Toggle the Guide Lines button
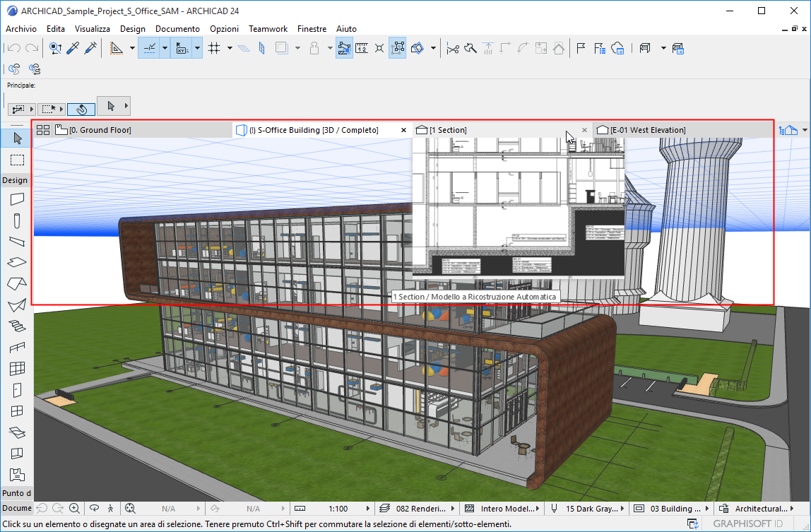811x532 pixels. (x=150, y=48)
